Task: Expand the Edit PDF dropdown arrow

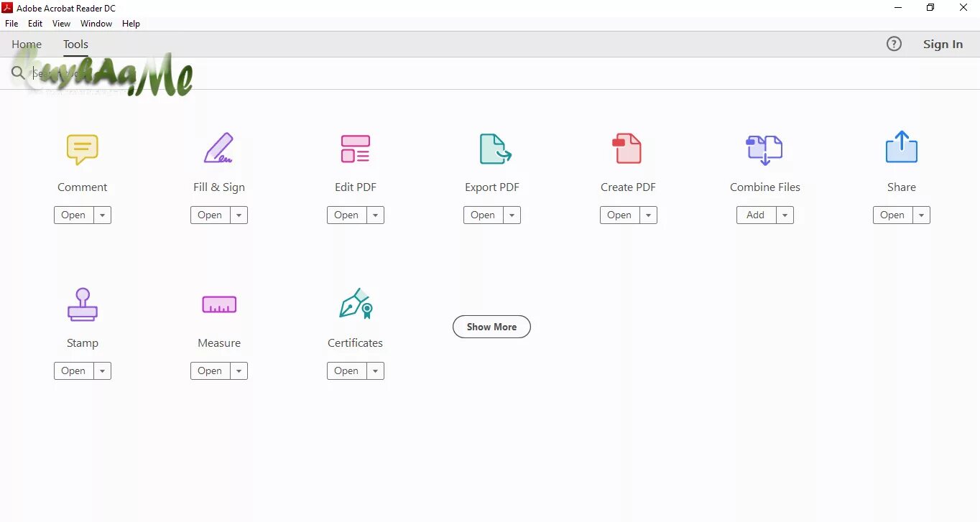Action: point(376,215)
